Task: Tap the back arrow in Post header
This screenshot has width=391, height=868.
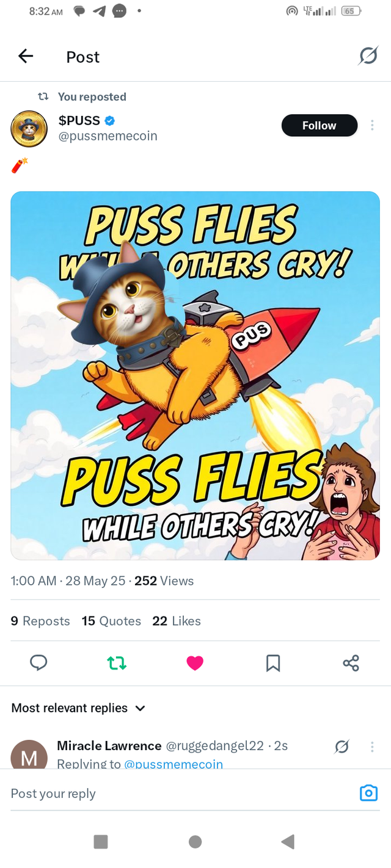Action: coord(26,57)
